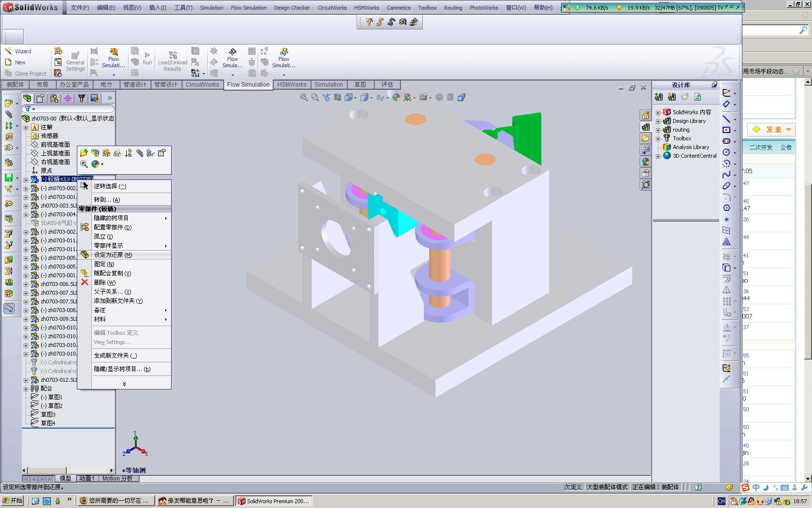Viewport: 812px width, 508px height.
Task: Expand the 配合 mates folder
Action: click(26, 388)
